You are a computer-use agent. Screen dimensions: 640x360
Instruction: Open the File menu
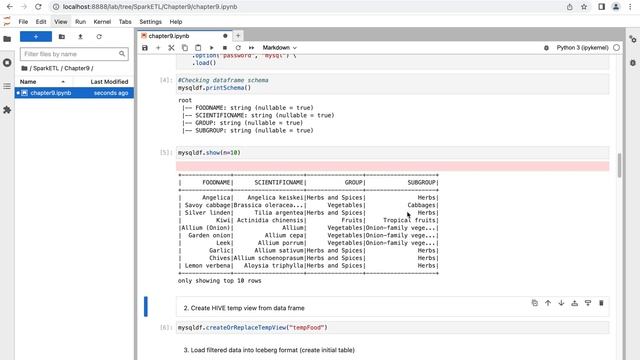[x=23, y=22]
